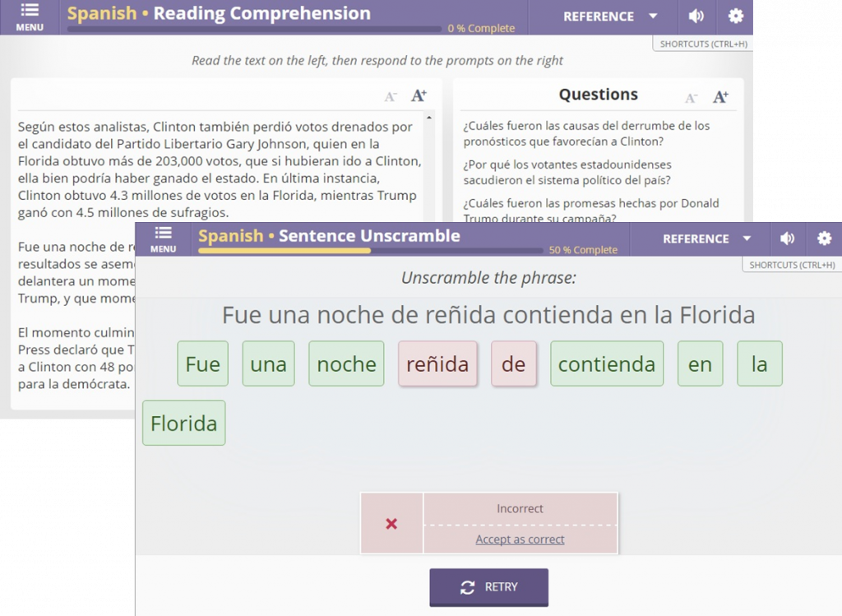Decrease text size of the reading passage
The image size is (842, 616).
coord(391,97)
